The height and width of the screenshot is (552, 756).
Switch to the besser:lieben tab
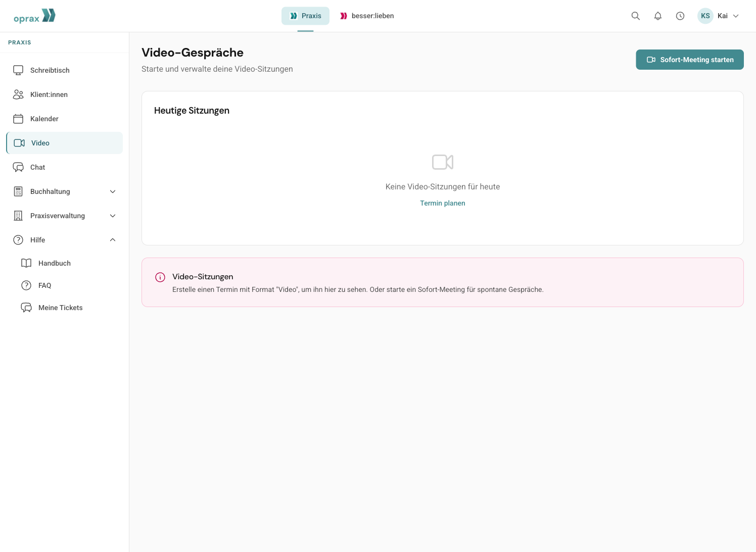367,16
